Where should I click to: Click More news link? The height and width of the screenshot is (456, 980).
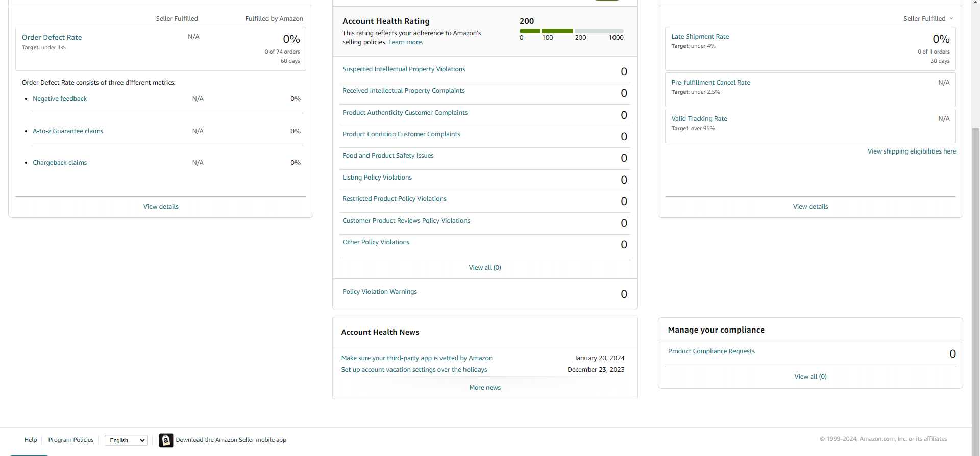click(x=485, y=388)
